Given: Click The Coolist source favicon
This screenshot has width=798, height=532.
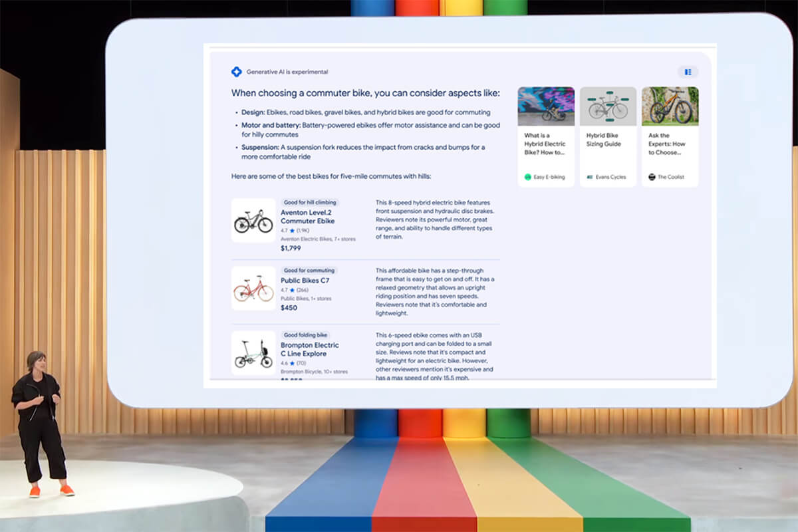Looking at the screenshot, I should point(652,177).
